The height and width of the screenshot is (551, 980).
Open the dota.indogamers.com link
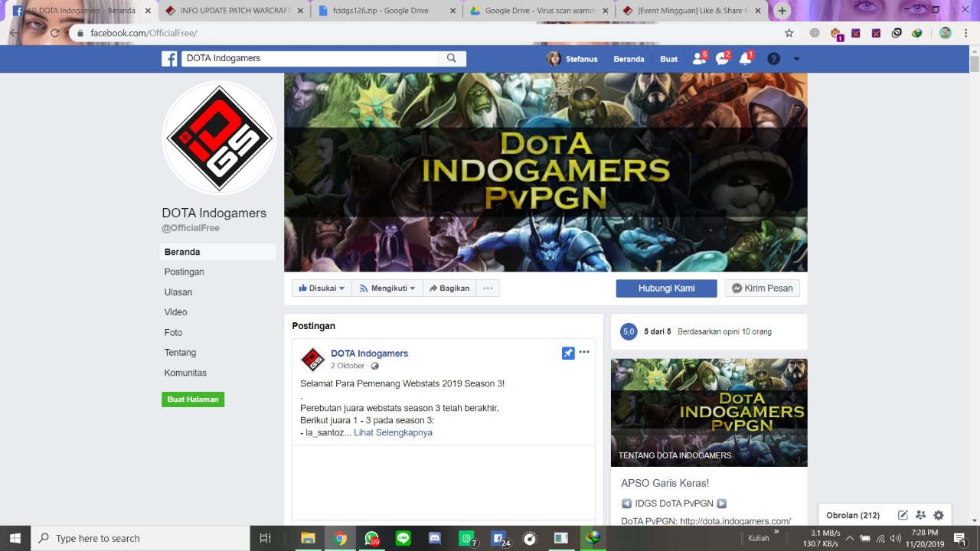(x=735, y=521)
